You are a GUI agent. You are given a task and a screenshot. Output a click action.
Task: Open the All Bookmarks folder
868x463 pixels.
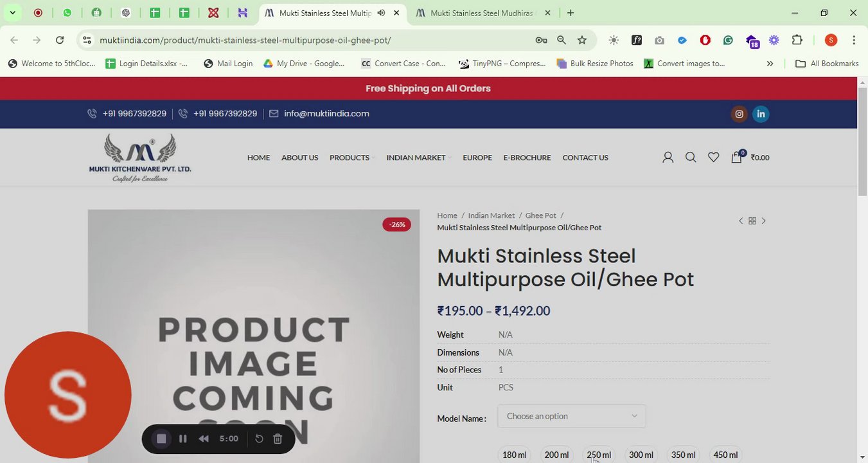827,64
